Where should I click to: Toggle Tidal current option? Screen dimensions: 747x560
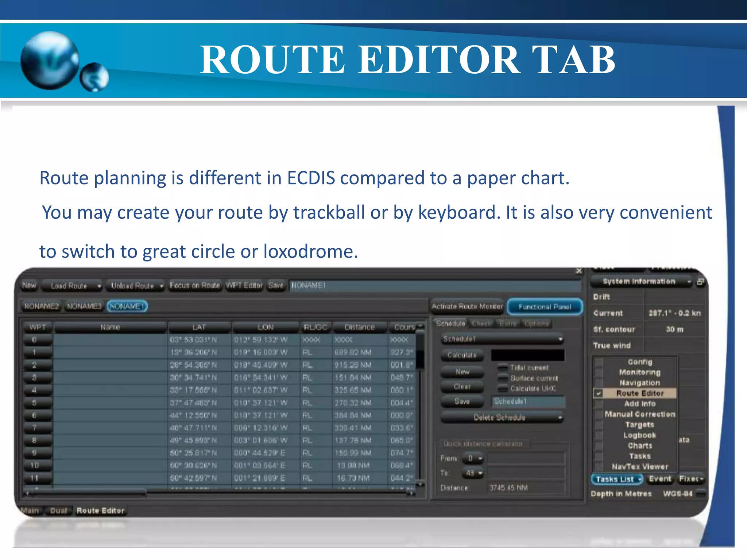click(503, 367)
